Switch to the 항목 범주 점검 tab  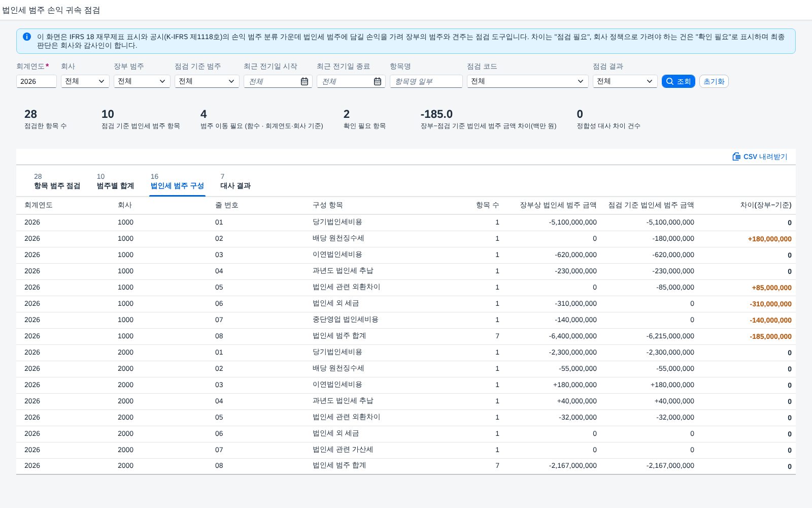57,181
